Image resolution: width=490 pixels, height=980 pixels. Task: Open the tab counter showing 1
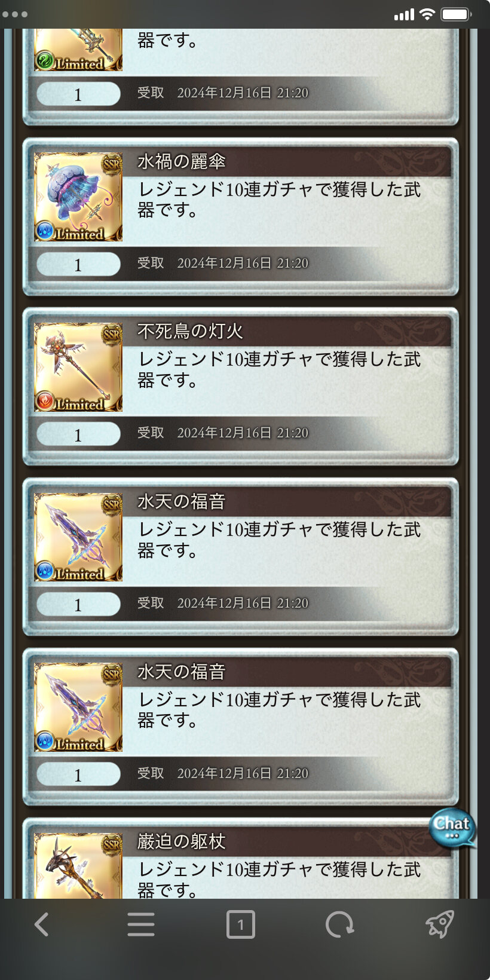click(241, 924)
